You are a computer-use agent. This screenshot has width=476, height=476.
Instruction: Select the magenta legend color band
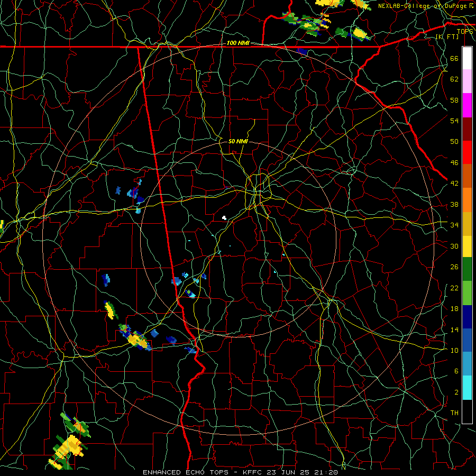click(x=467, y=105)
